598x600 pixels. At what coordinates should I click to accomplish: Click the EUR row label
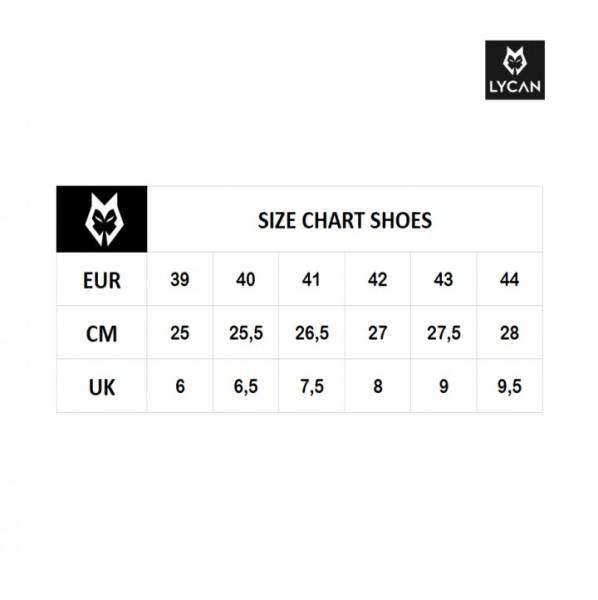pos(102,280)
